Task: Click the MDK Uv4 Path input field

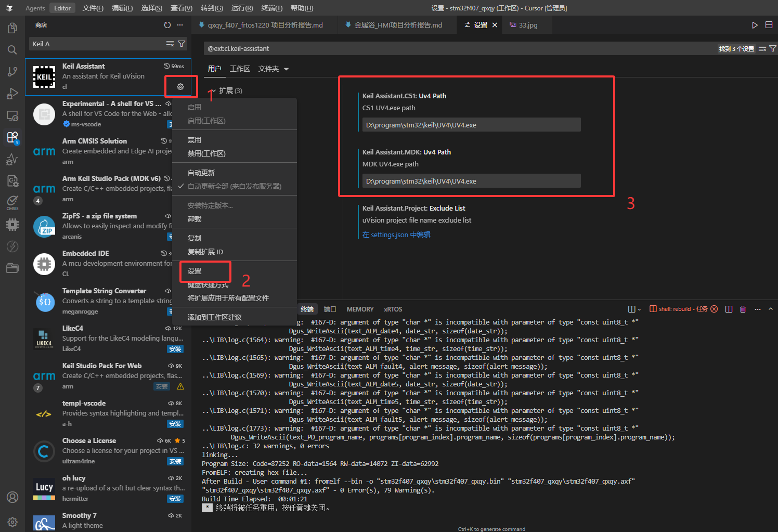Action: tap(471, 181)
